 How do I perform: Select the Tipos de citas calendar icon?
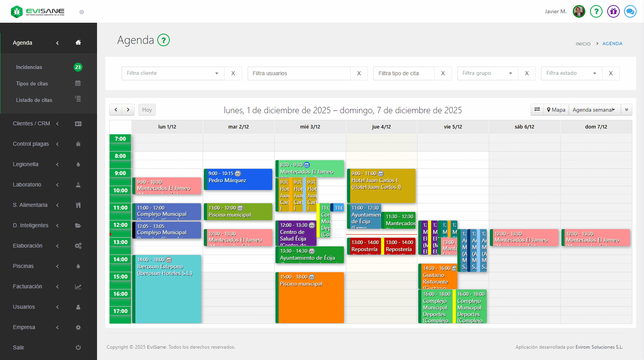[77, 83]
